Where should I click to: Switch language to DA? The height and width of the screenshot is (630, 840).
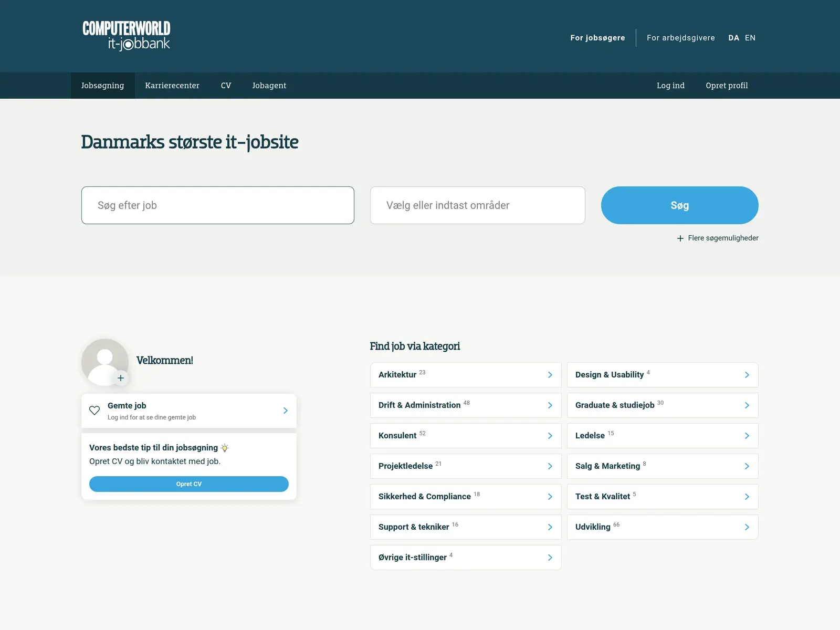coord(734,38)
